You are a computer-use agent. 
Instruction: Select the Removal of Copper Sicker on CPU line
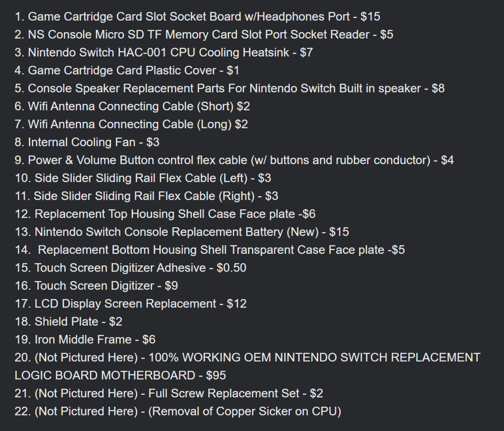[x=178, y=412]
